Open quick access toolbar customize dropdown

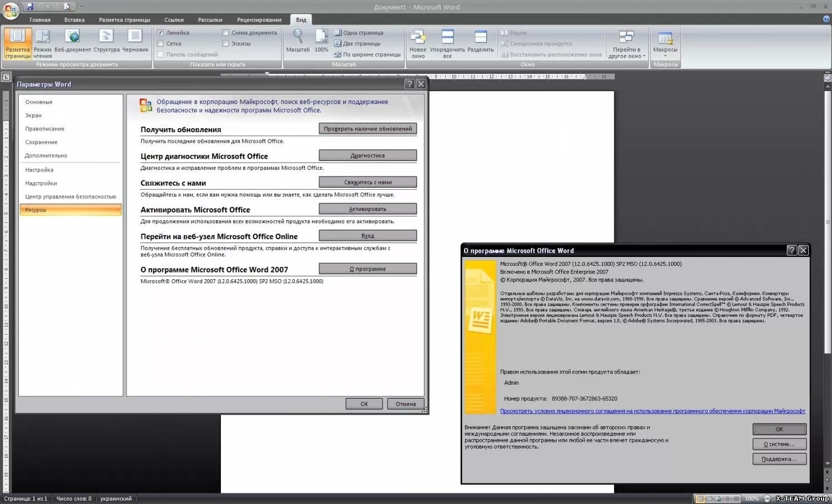tap(82, 6)
